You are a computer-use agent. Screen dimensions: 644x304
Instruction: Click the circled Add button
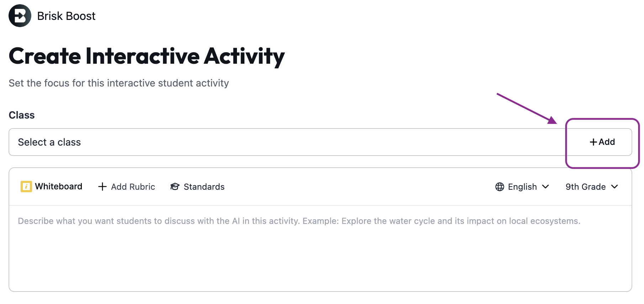[601, 142]
